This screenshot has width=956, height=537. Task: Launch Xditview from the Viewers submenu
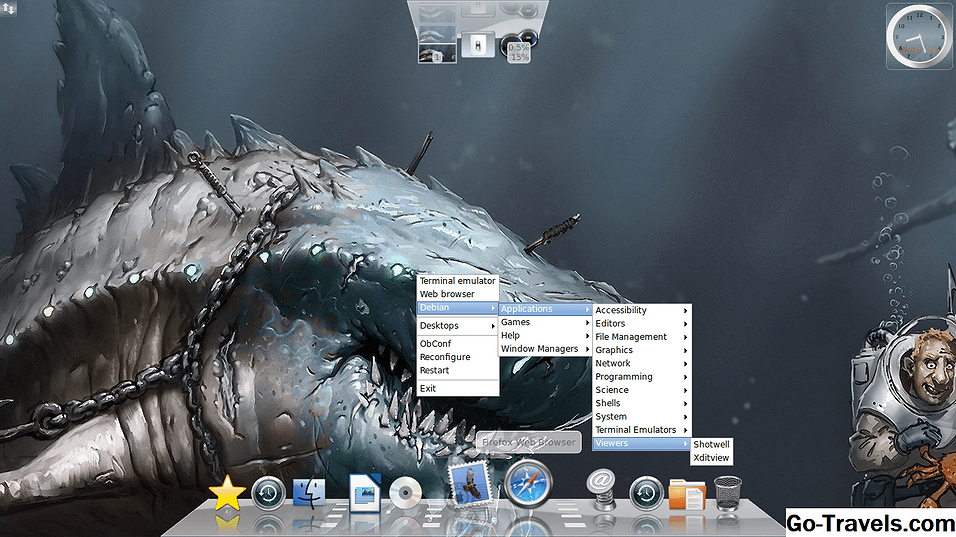[x=711, y=458]
